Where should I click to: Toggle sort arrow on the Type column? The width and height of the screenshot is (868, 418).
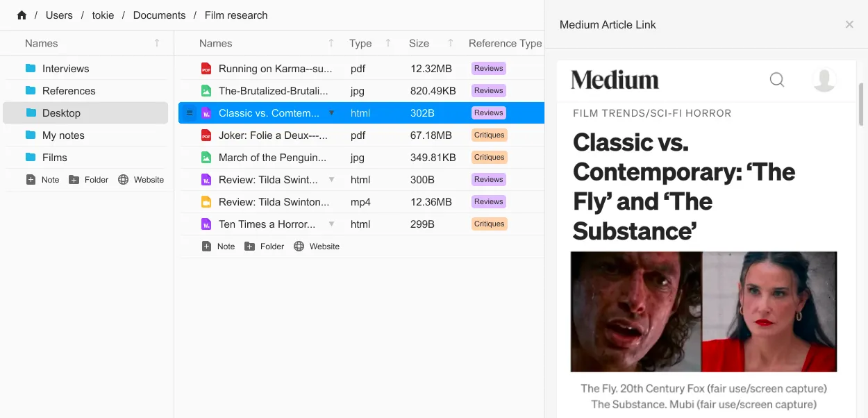(388, 43)
